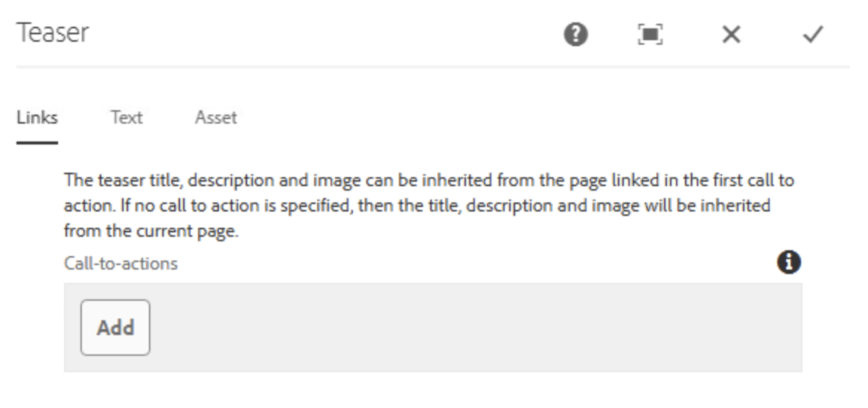Show the Call-to-actions info tooltip icon
Screen dimensions: 868x408
pos(790,261)
